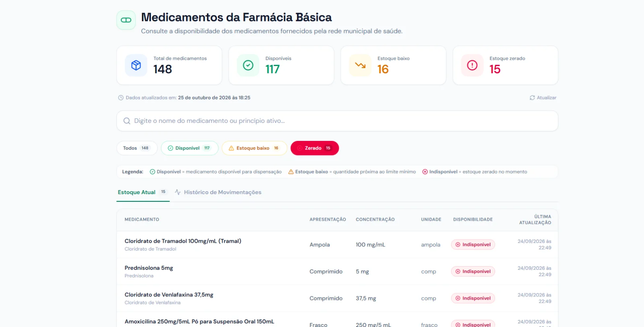Image resolution: width=644 pixels, height=327 pixels.
Task: Filter by Todos 148
Action: (x=137, y=148)
